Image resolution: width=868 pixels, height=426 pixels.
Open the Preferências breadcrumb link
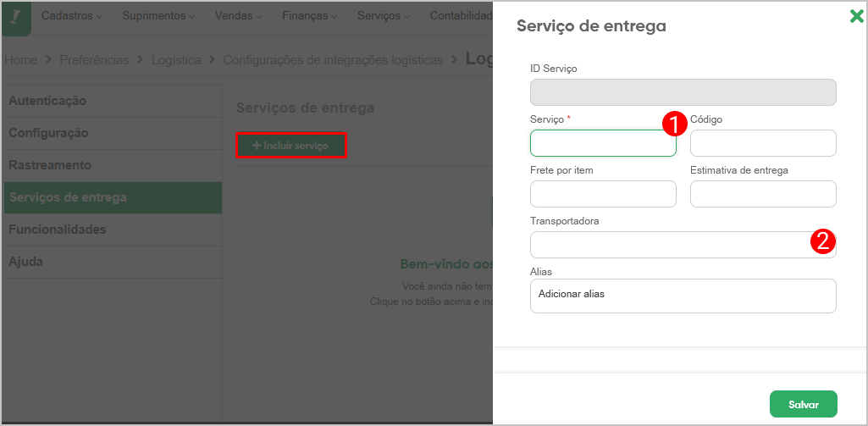(94, 60)
